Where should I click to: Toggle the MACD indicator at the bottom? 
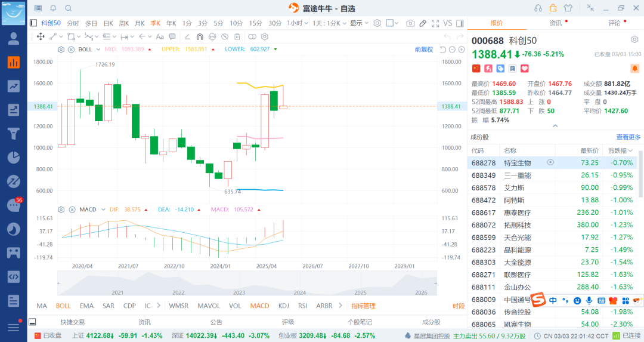[x=259, y=306]
